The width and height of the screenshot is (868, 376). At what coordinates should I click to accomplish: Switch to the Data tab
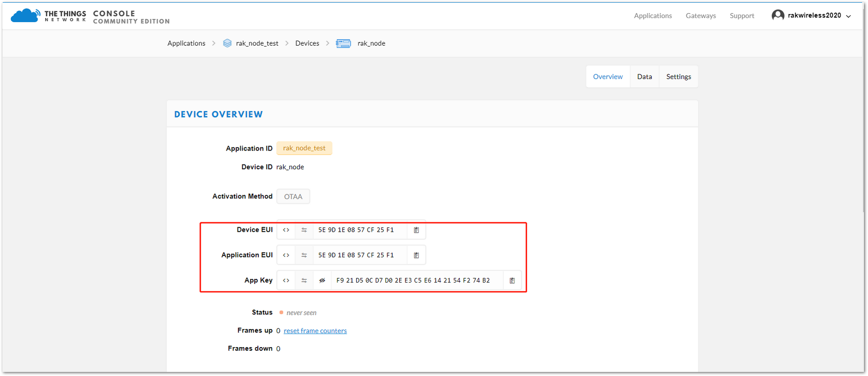pyautogui.click(x=645, y=77)
